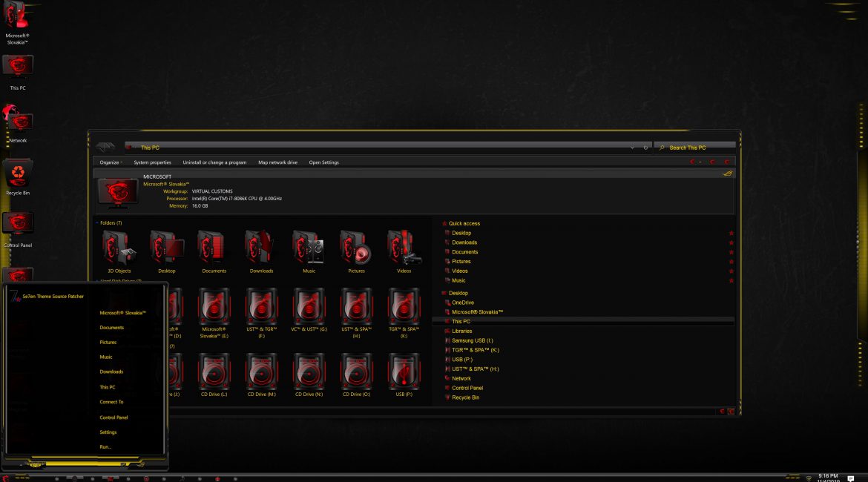Click System properties in the toolbar

coord(152,162)
